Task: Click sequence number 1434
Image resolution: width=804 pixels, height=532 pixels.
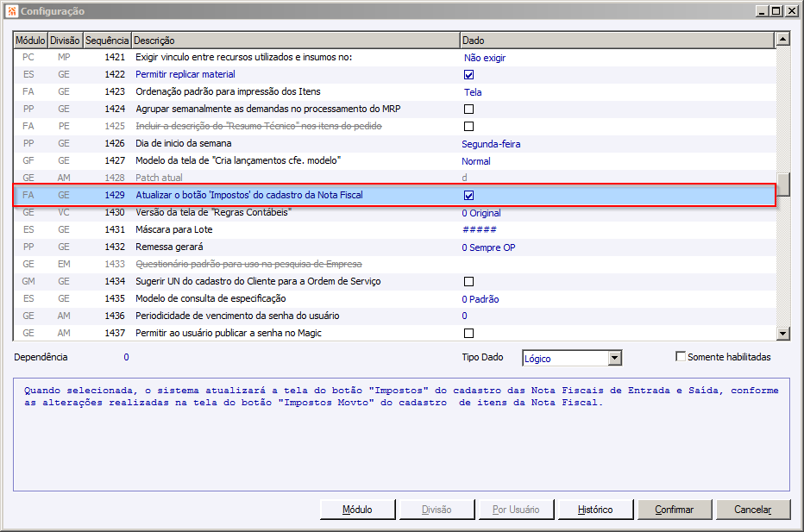Action: pos(115,281)
